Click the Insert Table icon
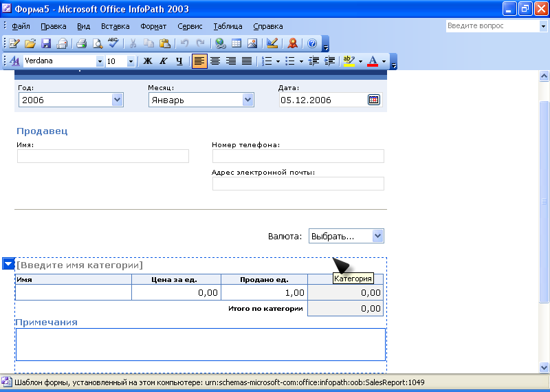The height and width of the screenshot is (392, 550). pyautogui.click(x=236, y=43)
